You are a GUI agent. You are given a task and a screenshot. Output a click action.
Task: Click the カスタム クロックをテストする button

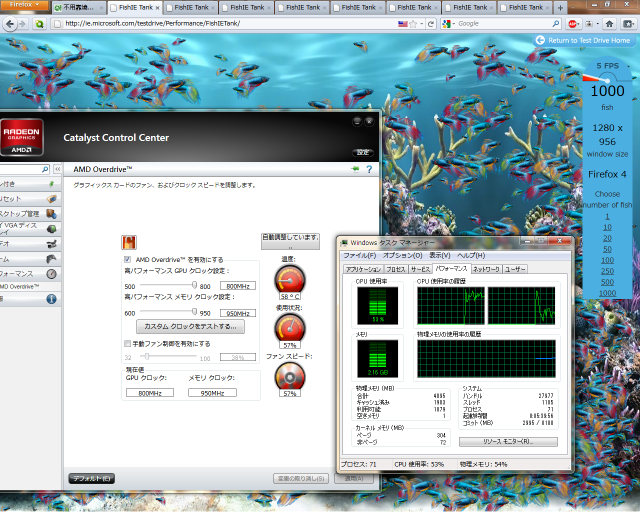coord(190,327)
